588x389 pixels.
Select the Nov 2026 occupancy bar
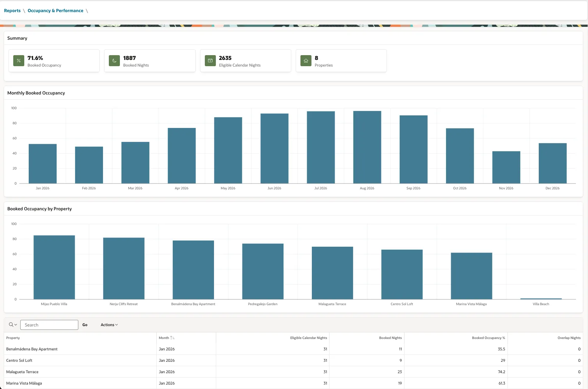click(506, 167)
